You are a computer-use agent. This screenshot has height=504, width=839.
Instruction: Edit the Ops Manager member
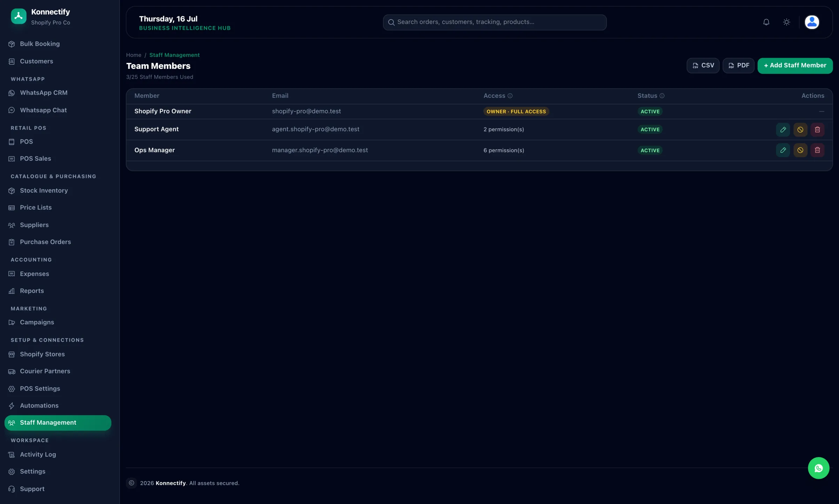[x=783, y=150]
